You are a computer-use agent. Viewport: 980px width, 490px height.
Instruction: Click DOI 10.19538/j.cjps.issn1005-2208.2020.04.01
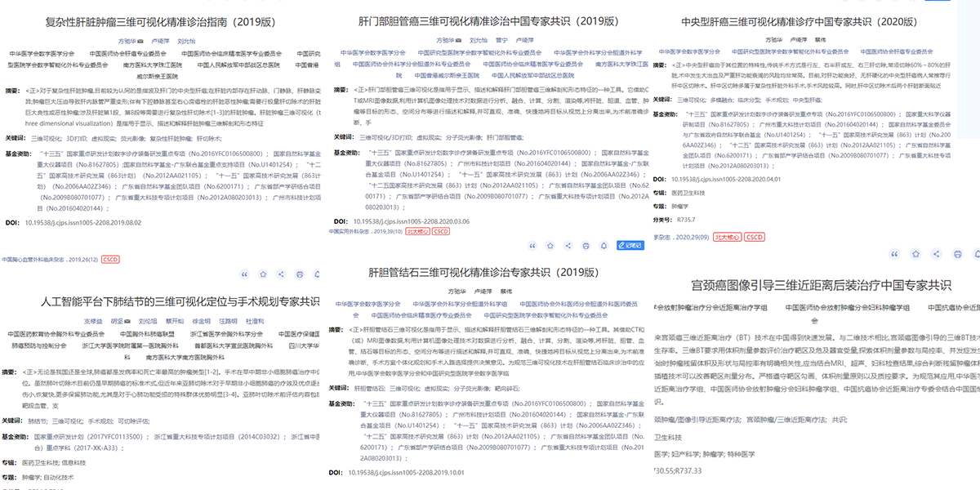click(727, 179)
